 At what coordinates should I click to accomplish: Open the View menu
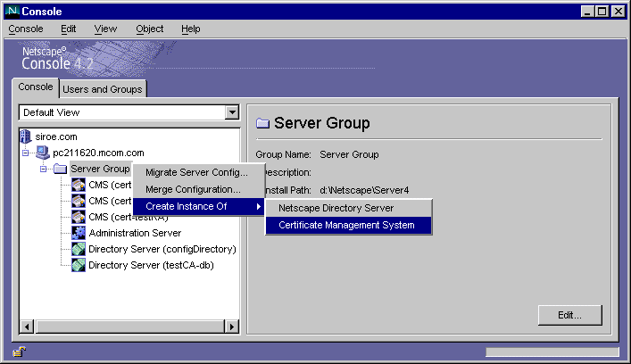click(105, 29)
